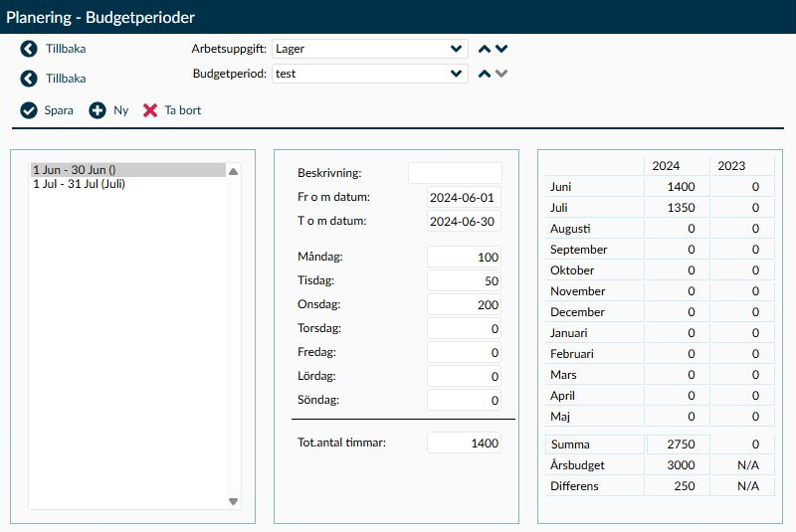Click the Lördag hours field
This screenshot has height=532, width=796.
click(464, 376)
